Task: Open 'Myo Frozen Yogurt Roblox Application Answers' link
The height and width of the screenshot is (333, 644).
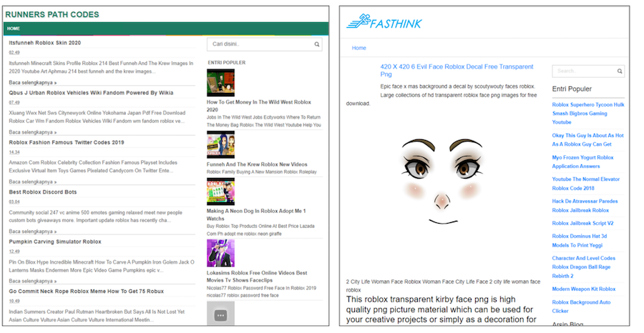Action: click(x=582, y=162)
